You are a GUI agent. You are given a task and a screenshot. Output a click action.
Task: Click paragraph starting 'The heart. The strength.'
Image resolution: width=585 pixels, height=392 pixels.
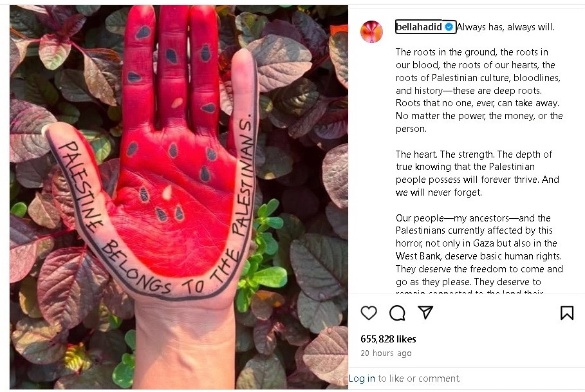477,173
